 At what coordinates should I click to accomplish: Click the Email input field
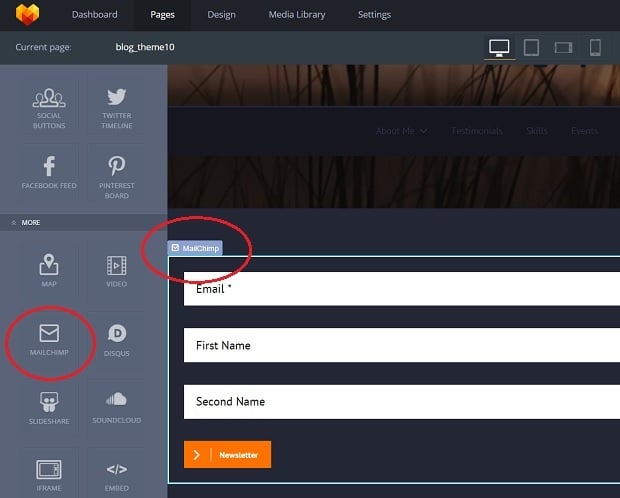[400, 288]
